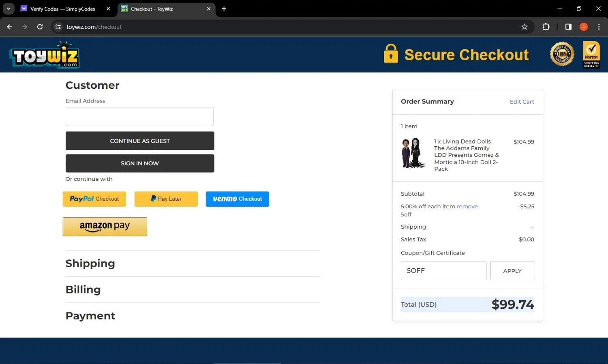
Task: Click the ToyWiz logo
Action: [x=44, y=55]
